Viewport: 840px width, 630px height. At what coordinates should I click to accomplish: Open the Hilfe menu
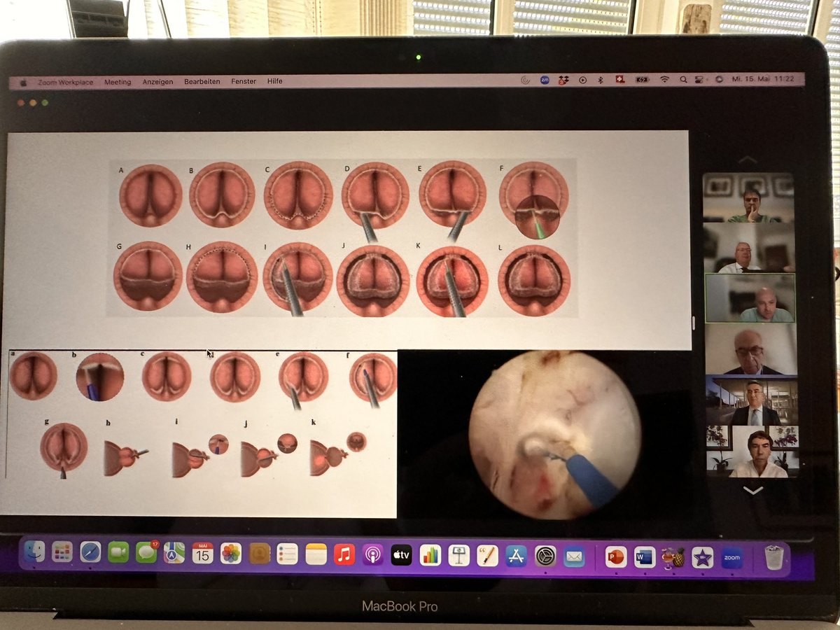275,81
